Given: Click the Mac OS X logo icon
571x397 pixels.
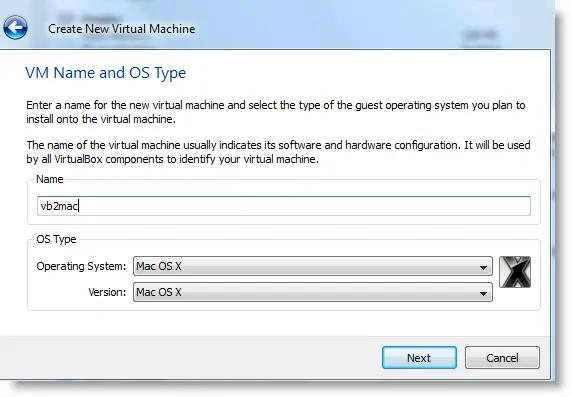Looking at the screenshot, I should pos(515,272).
